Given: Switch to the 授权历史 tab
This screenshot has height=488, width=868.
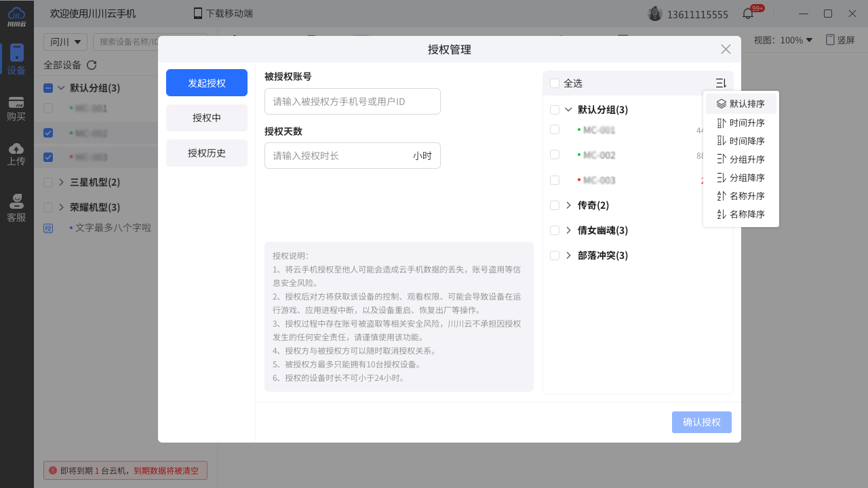Looking at the screenshot, I should coord(207,153).
